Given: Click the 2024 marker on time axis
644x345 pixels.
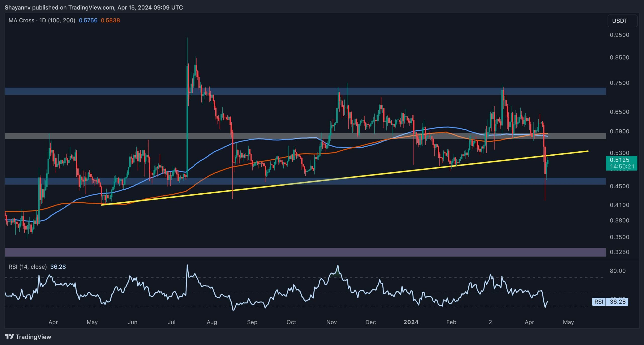Looking at the screenshot, I should tap(411, 322).
